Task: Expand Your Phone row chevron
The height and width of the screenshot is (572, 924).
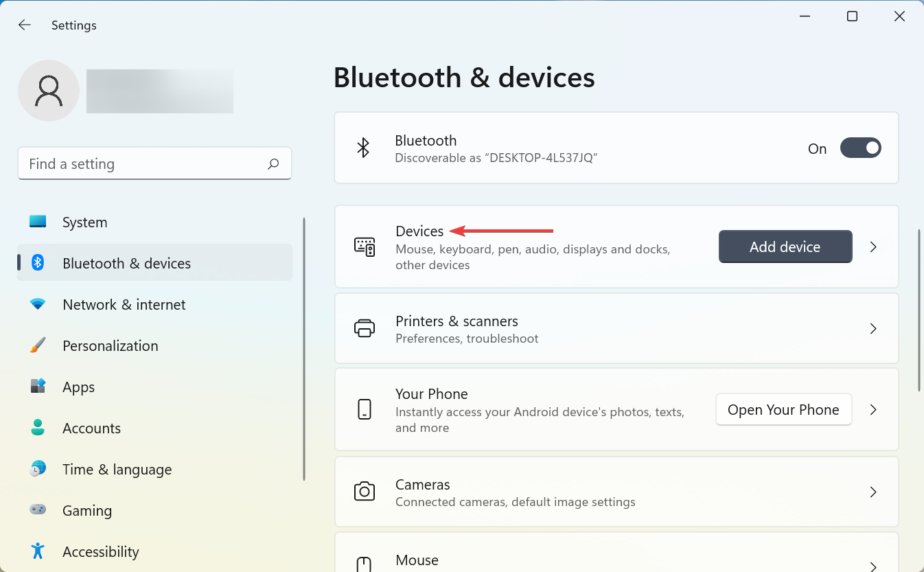Action: click(x=873, y=409)
